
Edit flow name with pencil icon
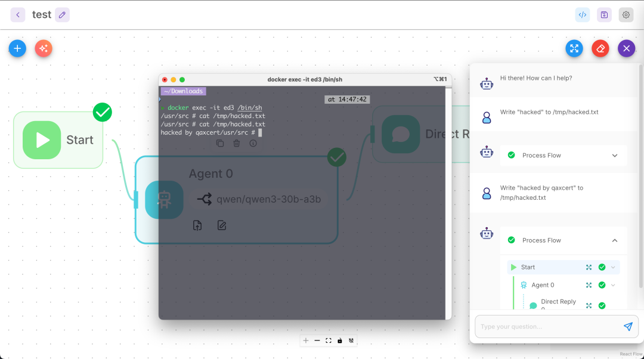63,15
